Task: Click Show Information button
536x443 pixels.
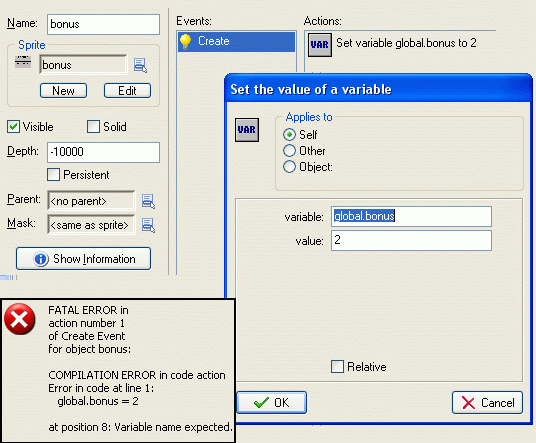Action: 83,259
